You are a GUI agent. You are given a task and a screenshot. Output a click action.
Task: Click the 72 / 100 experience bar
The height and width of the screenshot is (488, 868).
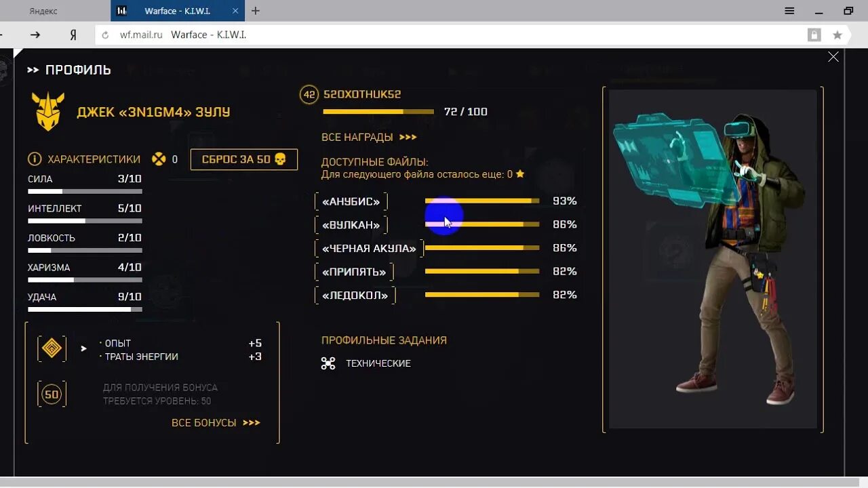click(x=378, y=112)
